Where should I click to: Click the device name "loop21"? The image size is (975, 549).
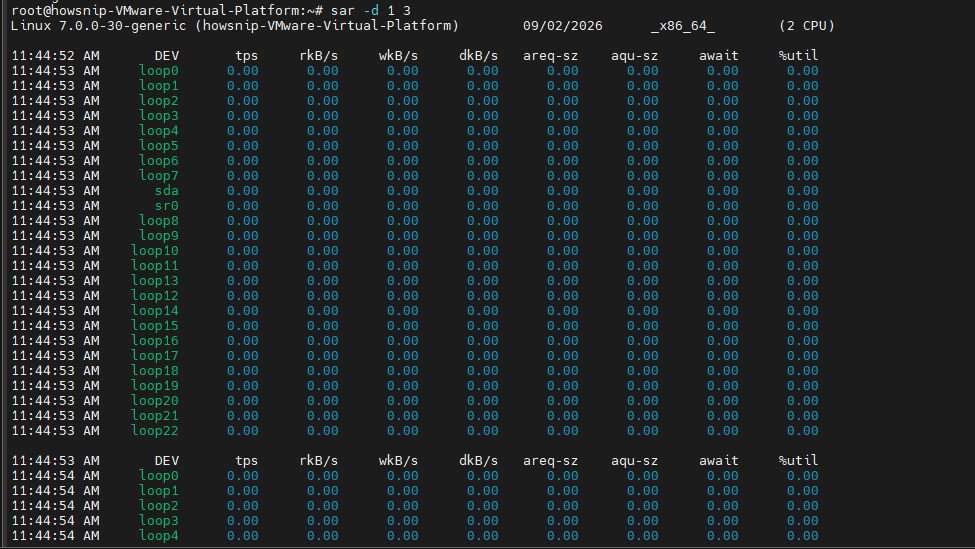(x=155, y=415)
